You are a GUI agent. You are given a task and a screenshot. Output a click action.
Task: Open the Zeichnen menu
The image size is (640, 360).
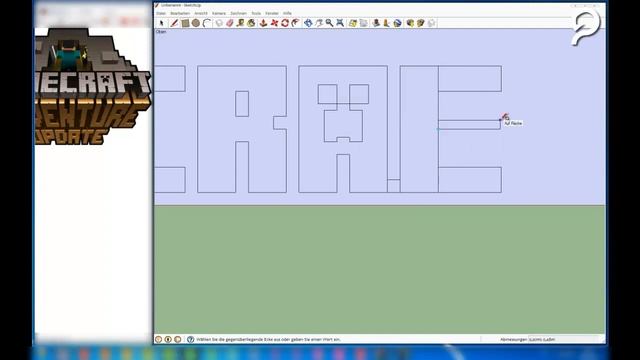pyautogui.click(x=239, y=13)
